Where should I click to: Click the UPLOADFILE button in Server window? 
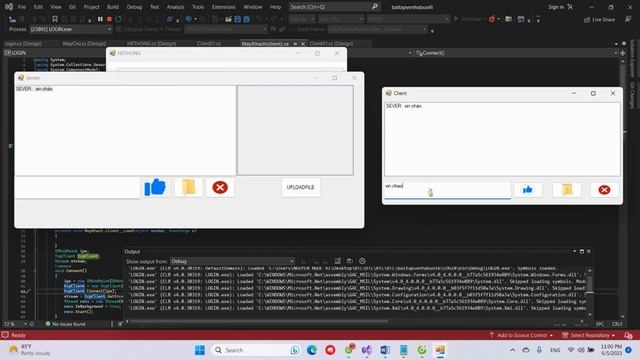[x=300, y=187]
